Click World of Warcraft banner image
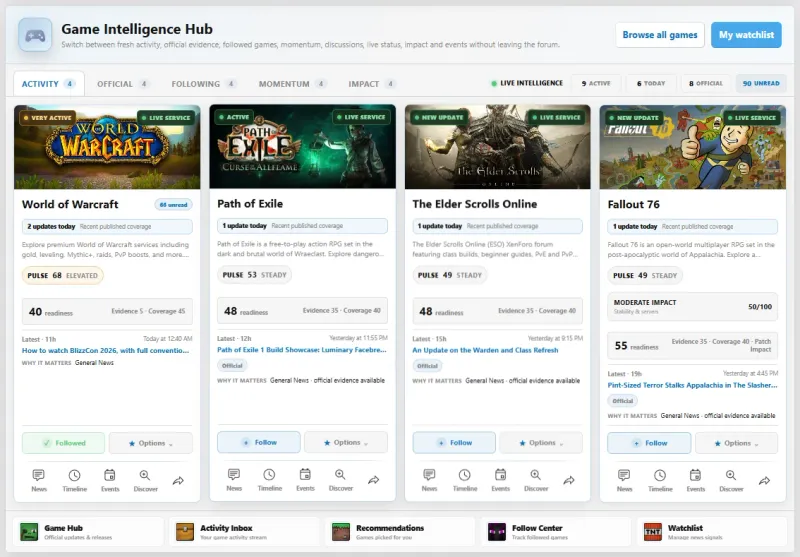This screenshot has width=800, height=557. [x=107, y=147]
